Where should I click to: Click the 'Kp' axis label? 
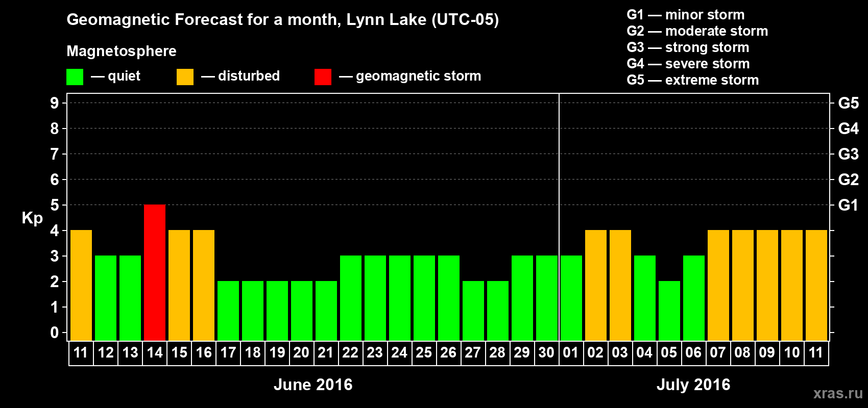[32, 218]
